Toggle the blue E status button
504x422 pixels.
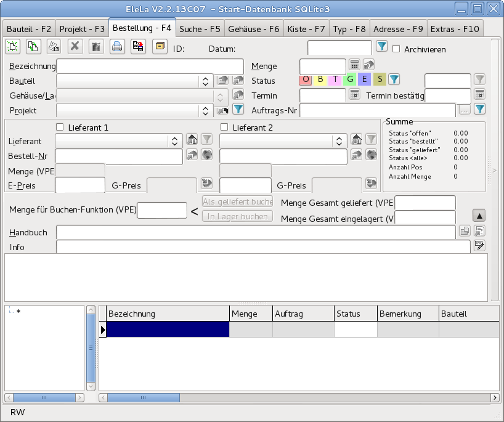click(x=365, y=79)
